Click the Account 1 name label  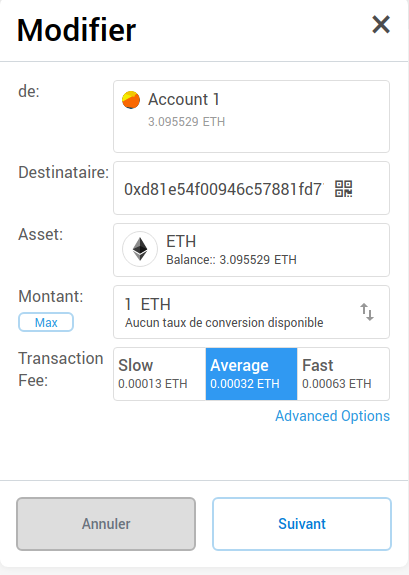(x=184, y=99)
